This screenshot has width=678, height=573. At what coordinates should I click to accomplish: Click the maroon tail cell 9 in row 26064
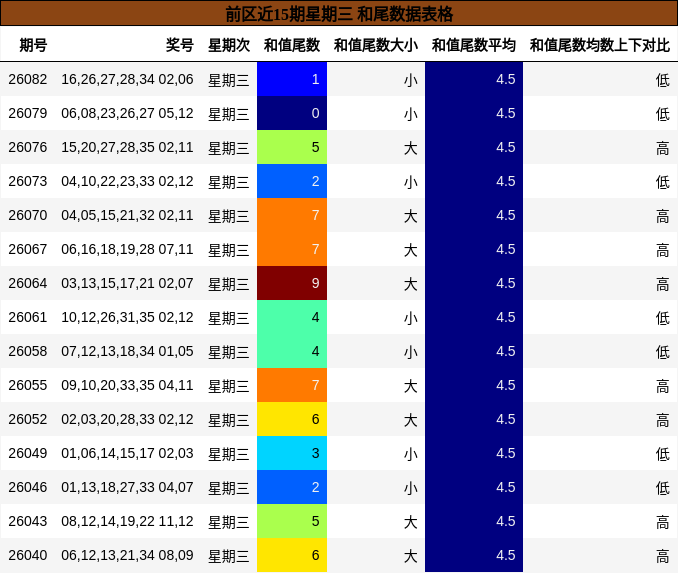pos(292,283)
